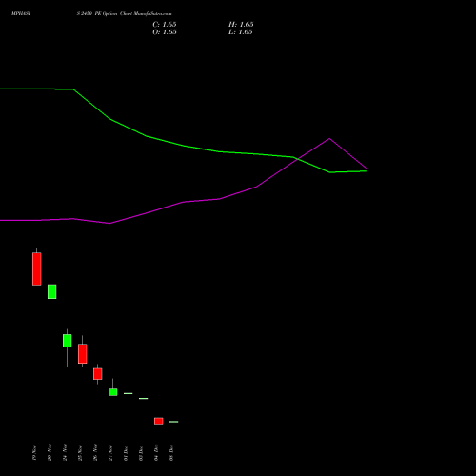
Task: Click the last flat green candle on the right
Action: coord(174,422)
